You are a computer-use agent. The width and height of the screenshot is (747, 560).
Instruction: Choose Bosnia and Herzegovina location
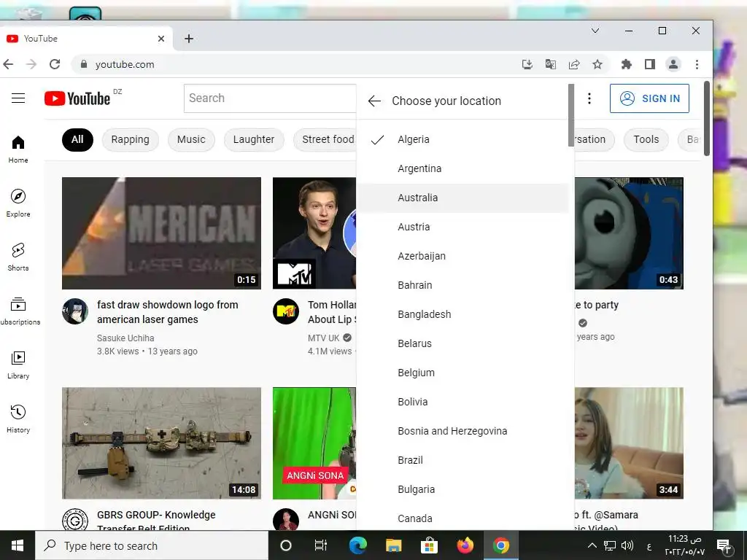pyautogui.click(x=462, y=431)
